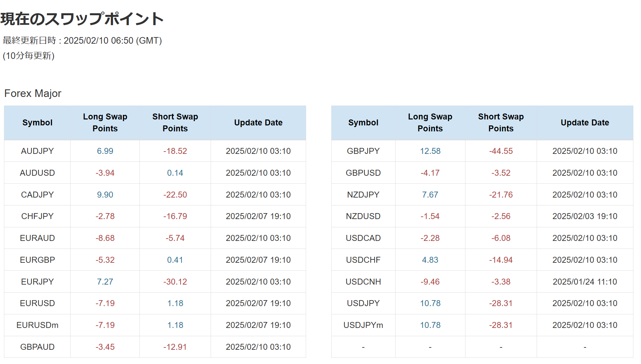Click the EURGBP short swap value 0.41

pos(175,260)
